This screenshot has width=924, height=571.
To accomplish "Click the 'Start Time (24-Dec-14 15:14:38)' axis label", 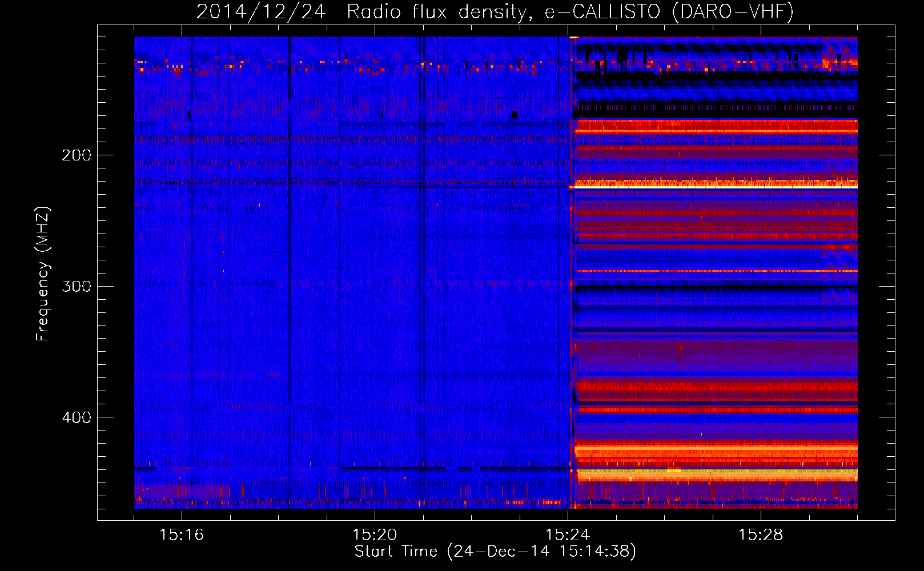I will 495,552.
